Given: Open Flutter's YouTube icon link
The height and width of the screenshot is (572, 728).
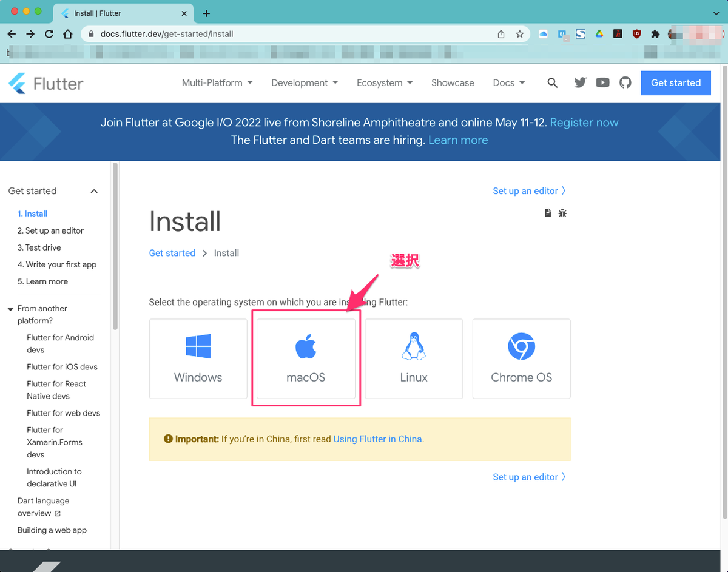Looking at the screenshot, I should point(602,83).
